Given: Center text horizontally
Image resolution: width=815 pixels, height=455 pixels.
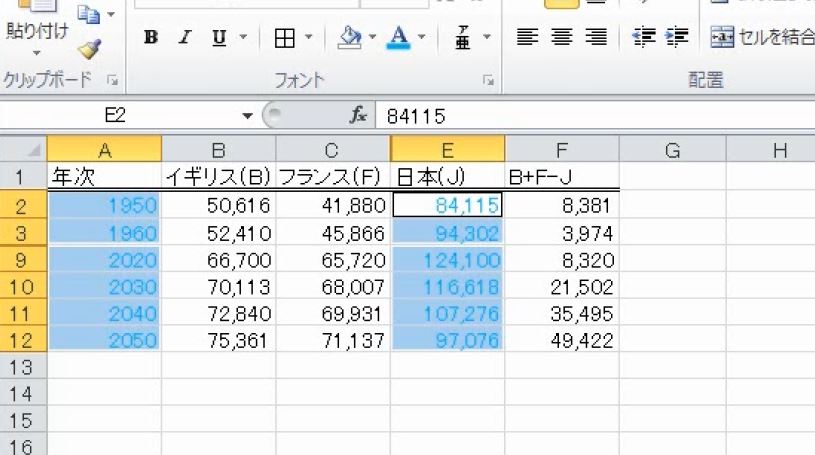Looking at the screenshot, I should [x=562, y=36].
